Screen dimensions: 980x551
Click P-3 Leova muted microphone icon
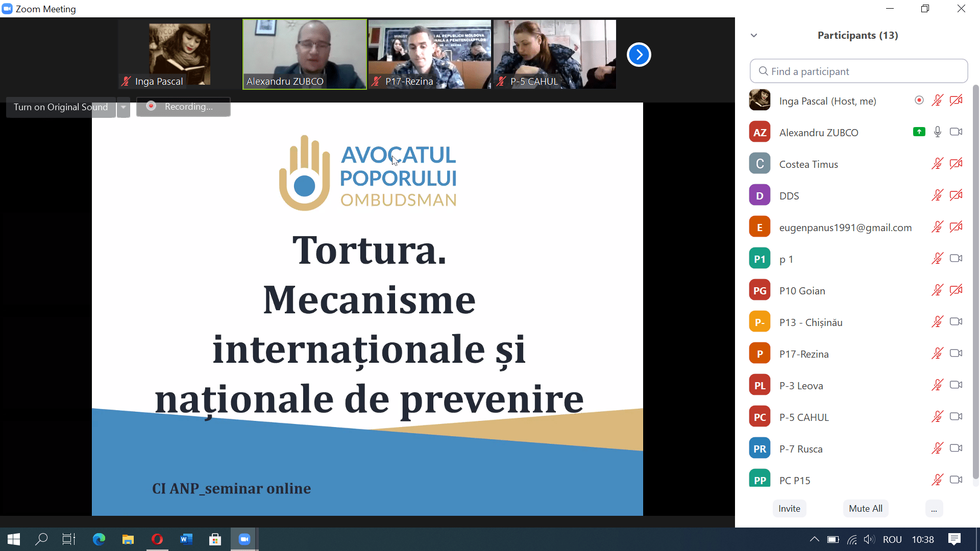[937, 385]
